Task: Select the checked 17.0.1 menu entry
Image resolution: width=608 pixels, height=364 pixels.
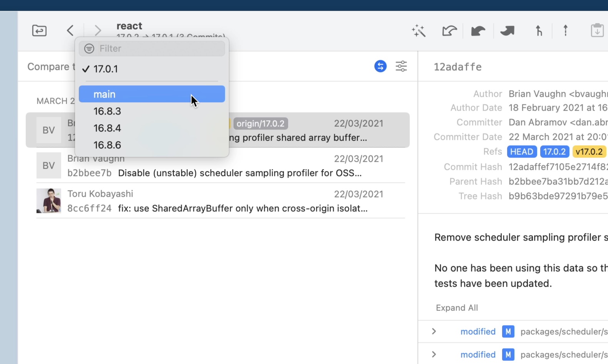Action: (105, 69)
